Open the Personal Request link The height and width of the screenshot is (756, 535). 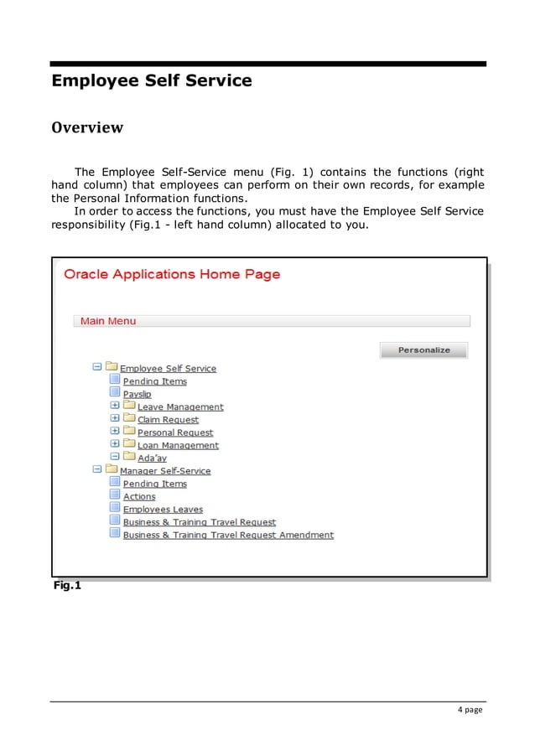[x=175, y=432]
